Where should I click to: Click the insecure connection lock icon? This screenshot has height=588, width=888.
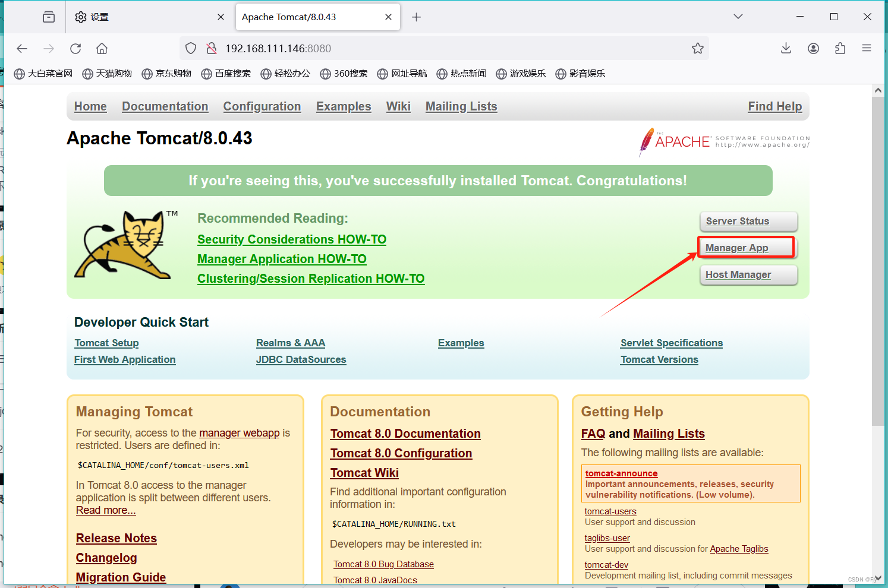pyautogui.click(x=211, y=49)
